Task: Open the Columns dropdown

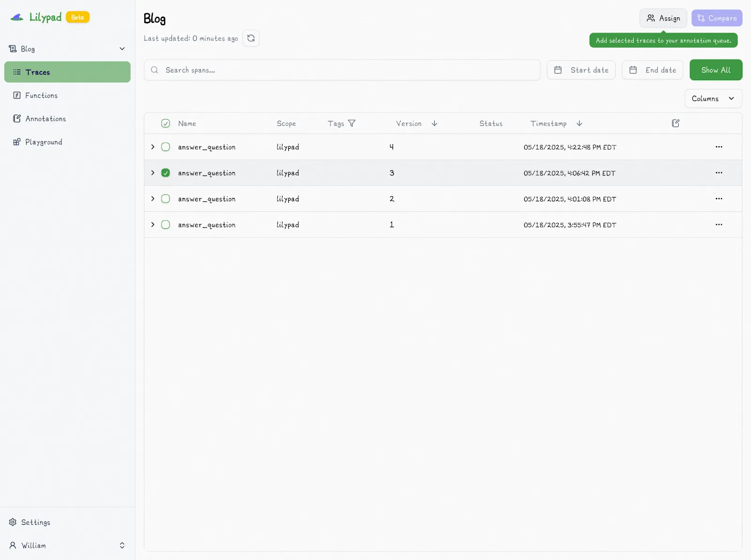Action: point(713,99)
